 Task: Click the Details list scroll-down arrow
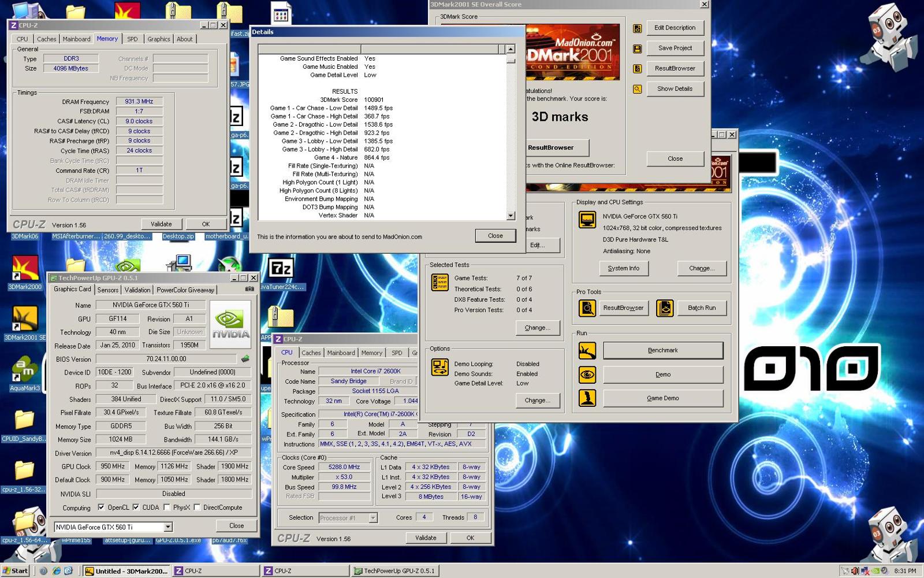click(x=511, y=216)
